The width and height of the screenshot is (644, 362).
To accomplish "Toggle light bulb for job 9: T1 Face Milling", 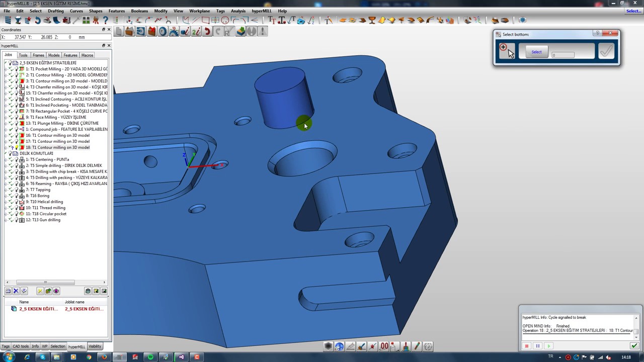I will (16, 117).
